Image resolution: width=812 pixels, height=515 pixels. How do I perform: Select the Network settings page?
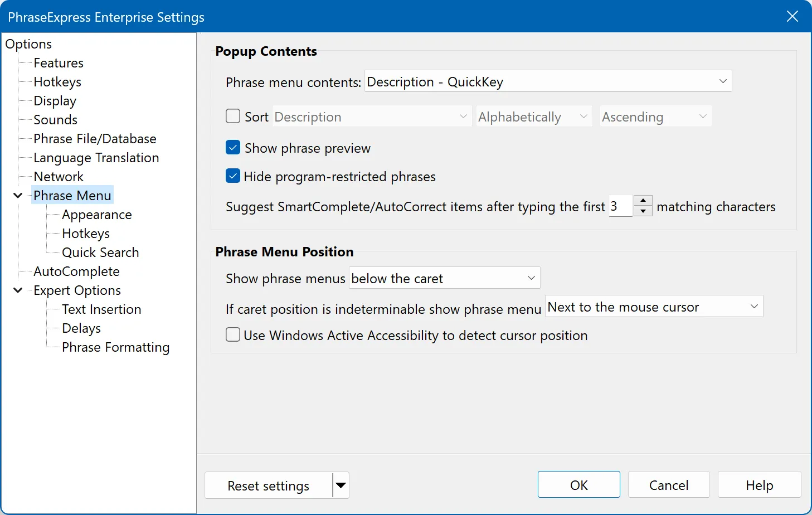tap(58, 176)
